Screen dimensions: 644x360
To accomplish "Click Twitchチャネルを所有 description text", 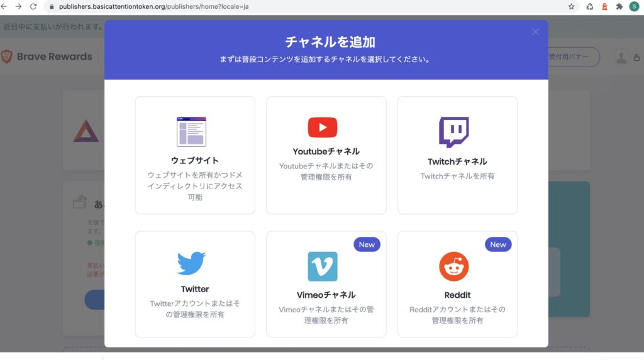I will 457,176.
